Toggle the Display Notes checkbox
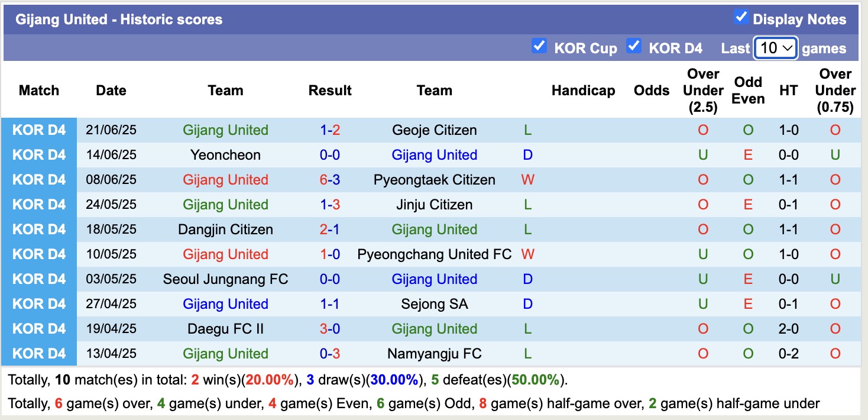The height and width of the screenshot is (420, 868). click(x=741, y=17)
